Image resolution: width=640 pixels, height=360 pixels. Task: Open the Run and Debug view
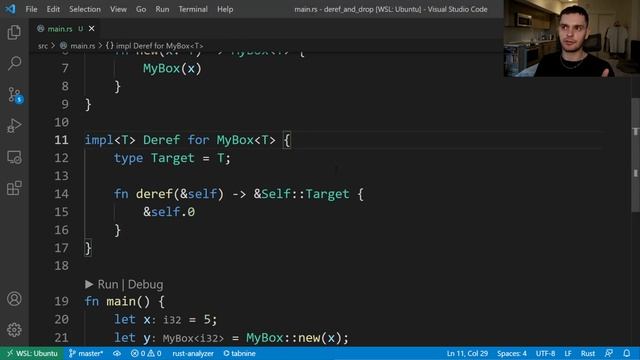pos(14,126)
